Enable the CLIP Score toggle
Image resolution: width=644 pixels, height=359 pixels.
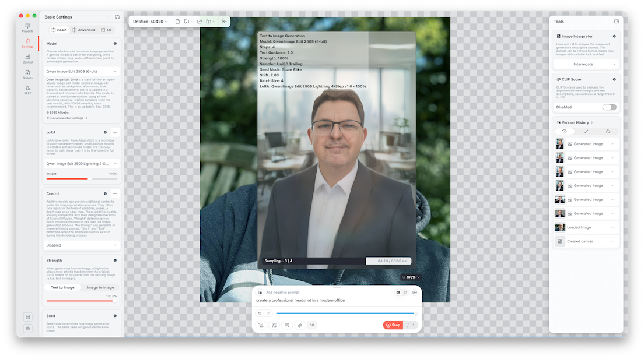tap(609, 107)
